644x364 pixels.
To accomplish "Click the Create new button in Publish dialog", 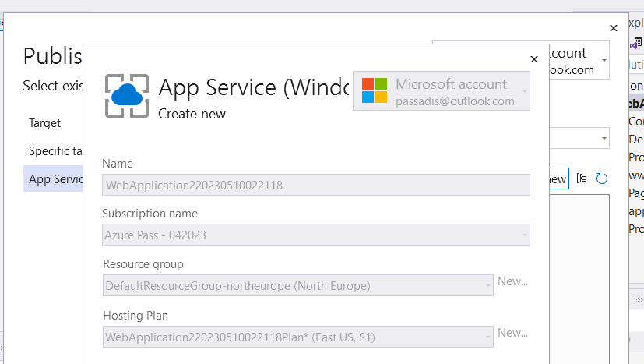I will (558, 178).
